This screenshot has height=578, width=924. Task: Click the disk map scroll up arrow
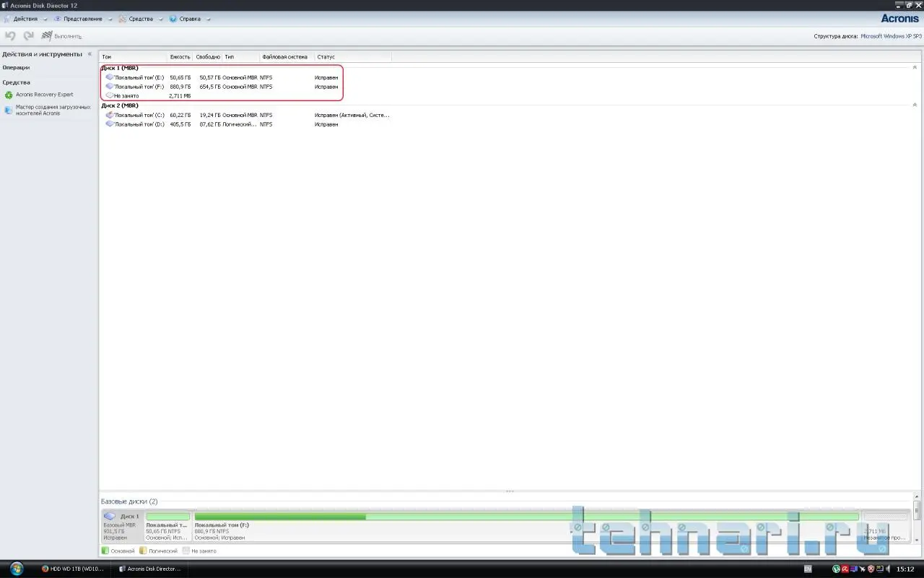(x=918, y=497)
